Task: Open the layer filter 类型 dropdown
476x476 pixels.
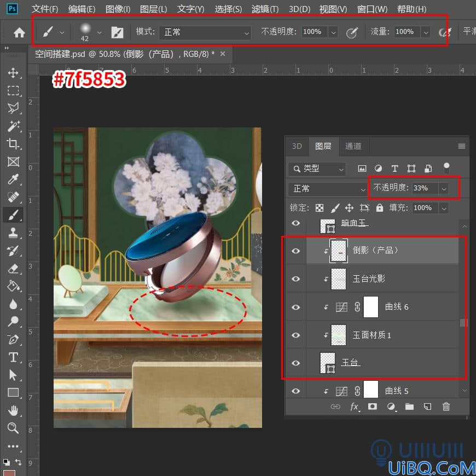Action: (x=317, y=169)
